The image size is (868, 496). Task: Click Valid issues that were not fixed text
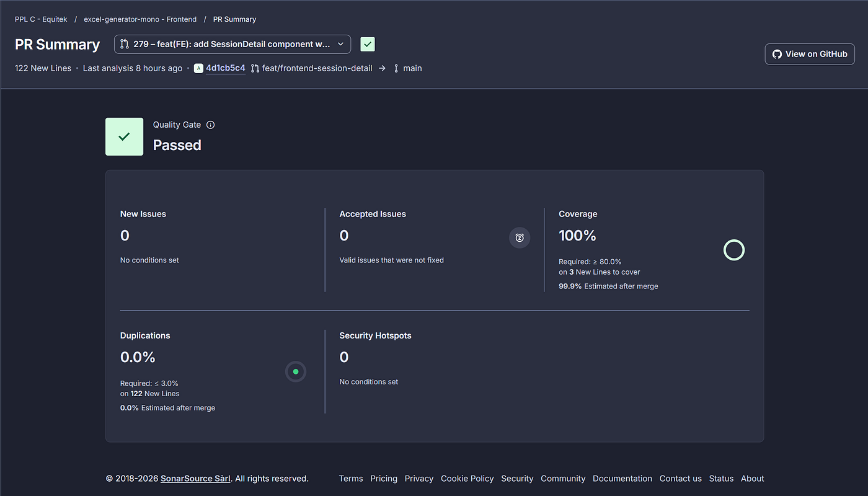[x=392, y=260]
